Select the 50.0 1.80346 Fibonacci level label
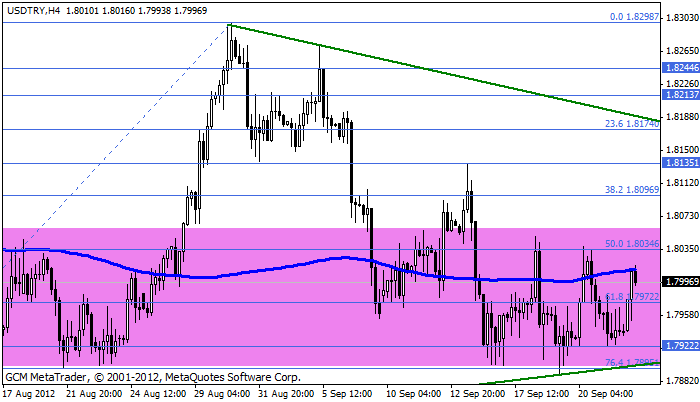 click(632, 243)
